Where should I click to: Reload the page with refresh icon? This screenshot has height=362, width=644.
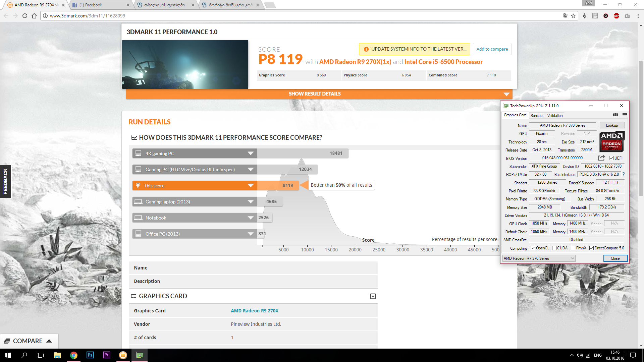(25, 16)
